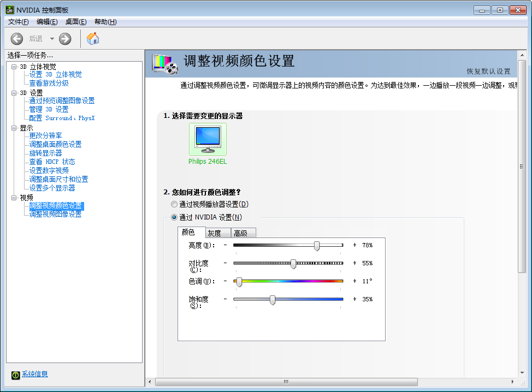
Task: Open 设置数字视频 task
Action: click(x=49, y=170)
